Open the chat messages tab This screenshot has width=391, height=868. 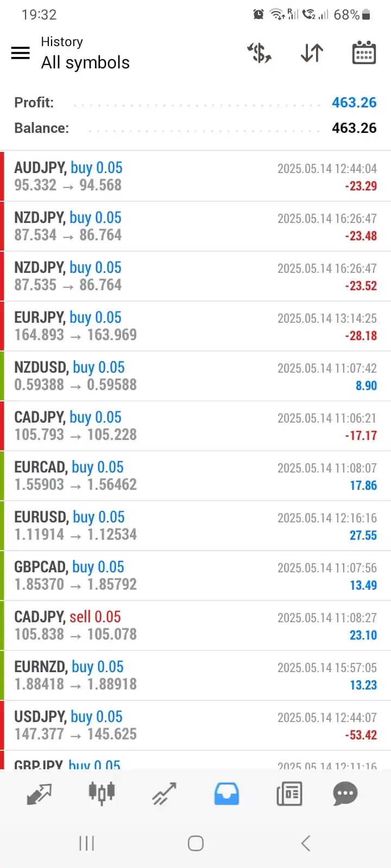[x=345, y=794]
